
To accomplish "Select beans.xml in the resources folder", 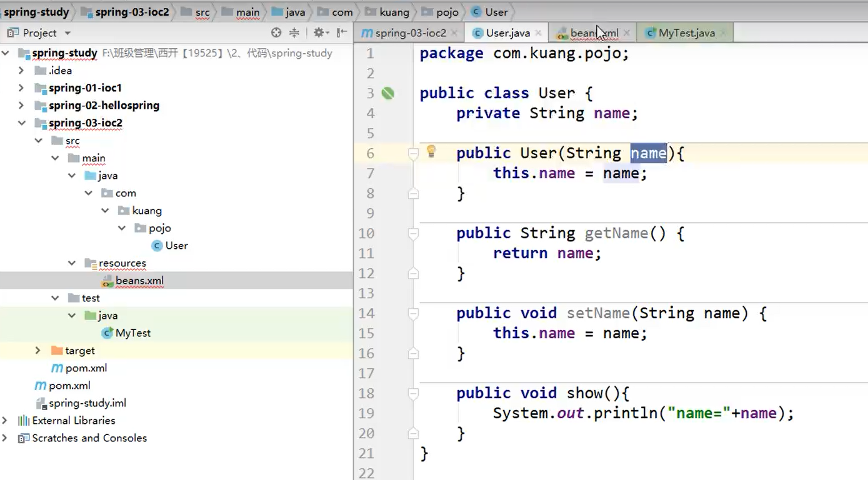I will [x=132, y=281].
